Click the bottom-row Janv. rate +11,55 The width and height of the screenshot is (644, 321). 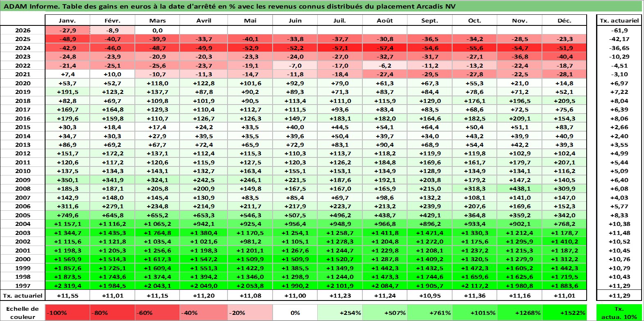pyautogui.click(x=67, y=296)
